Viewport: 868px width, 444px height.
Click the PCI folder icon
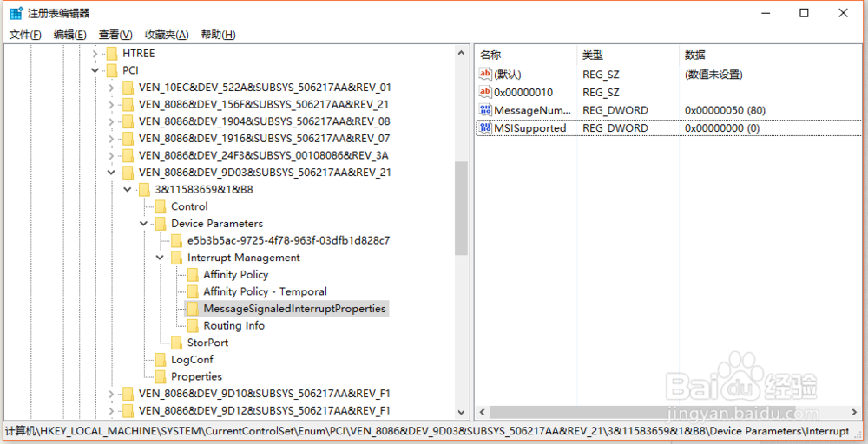point(112,71)
